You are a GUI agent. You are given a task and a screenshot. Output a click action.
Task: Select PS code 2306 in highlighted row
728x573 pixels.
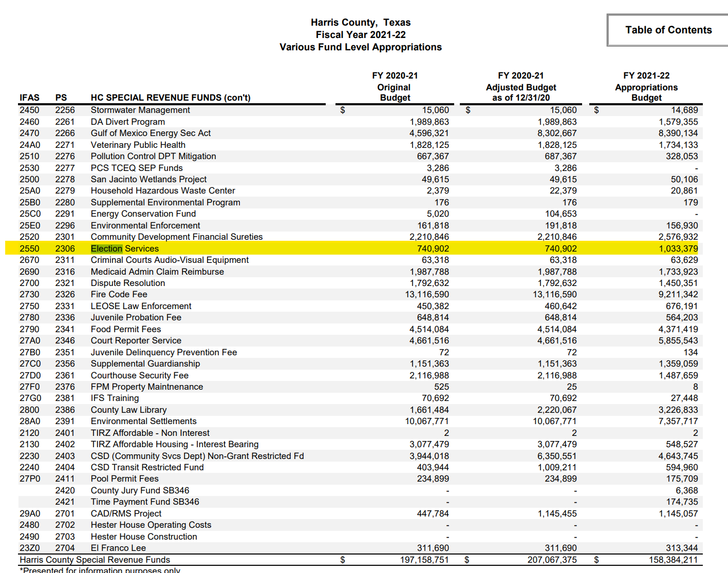tap(65, 249)
